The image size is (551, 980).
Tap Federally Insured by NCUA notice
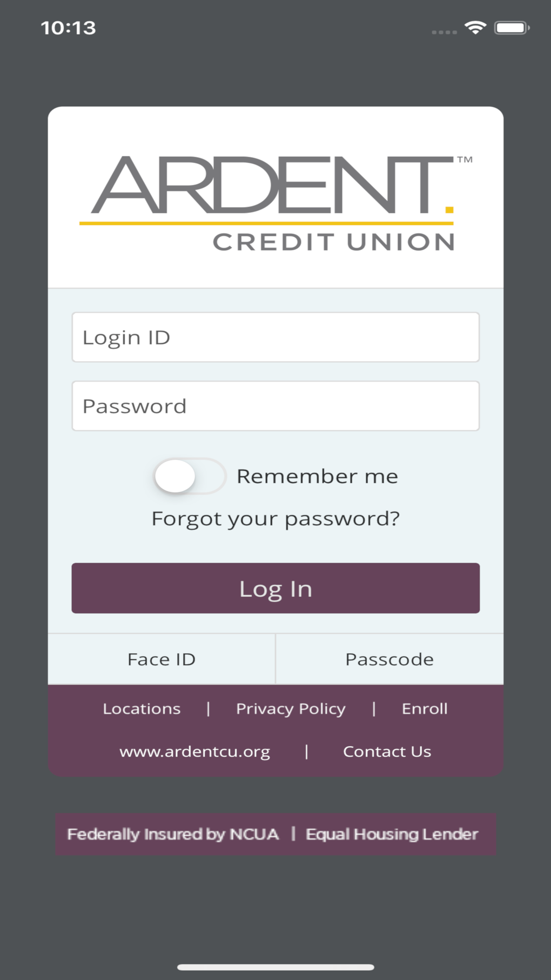pyautogui.click(x=173, y=834)
